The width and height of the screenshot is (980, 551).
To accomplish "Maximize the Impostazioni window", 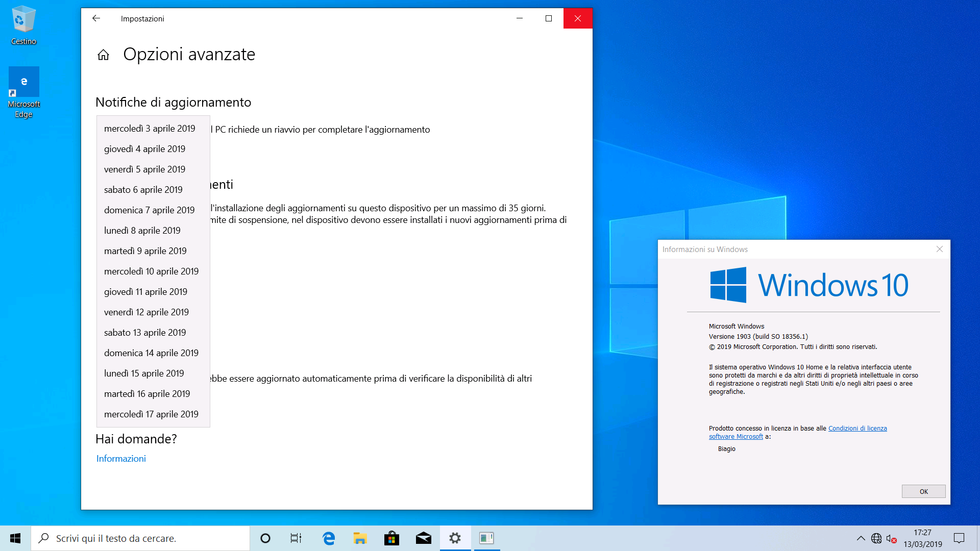I will point(549,18).
